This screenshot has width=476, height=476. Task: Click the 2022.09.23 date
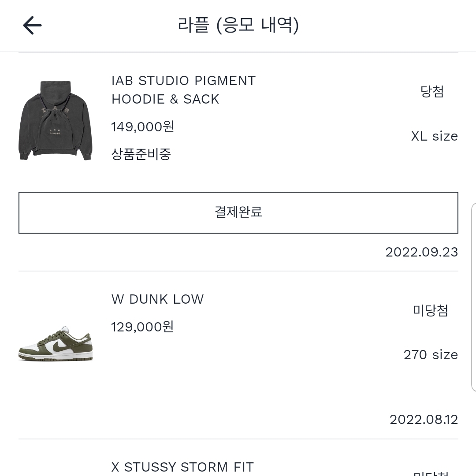click(x=422, y=252)
